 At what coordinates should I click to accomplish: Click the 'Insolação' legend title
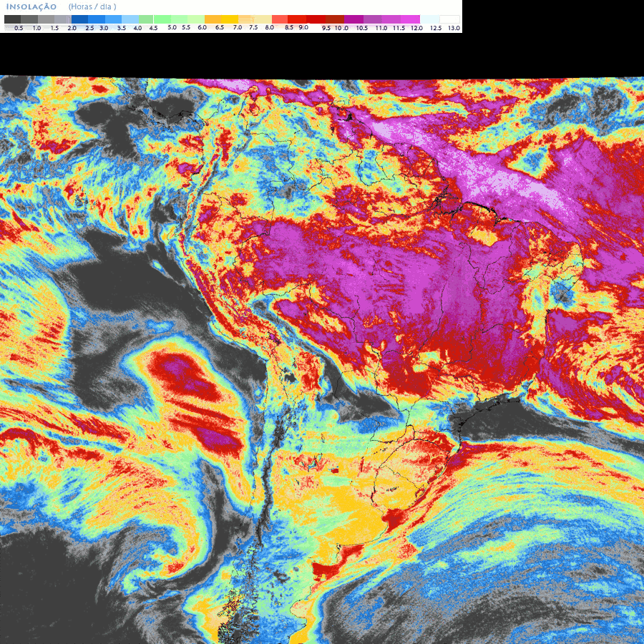[x=31, y=7]
